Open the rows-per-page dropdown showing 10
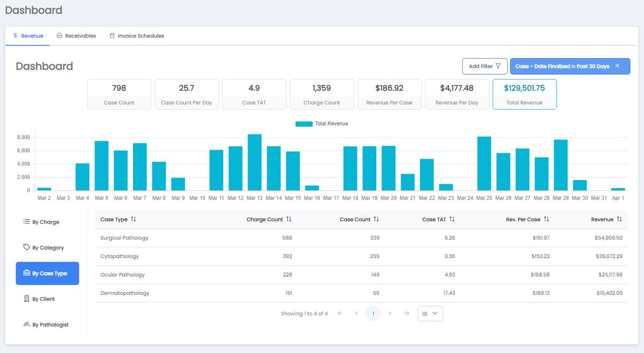Image resolution: width=644 pixels, height=353 pixels. [x=430, y=314]
